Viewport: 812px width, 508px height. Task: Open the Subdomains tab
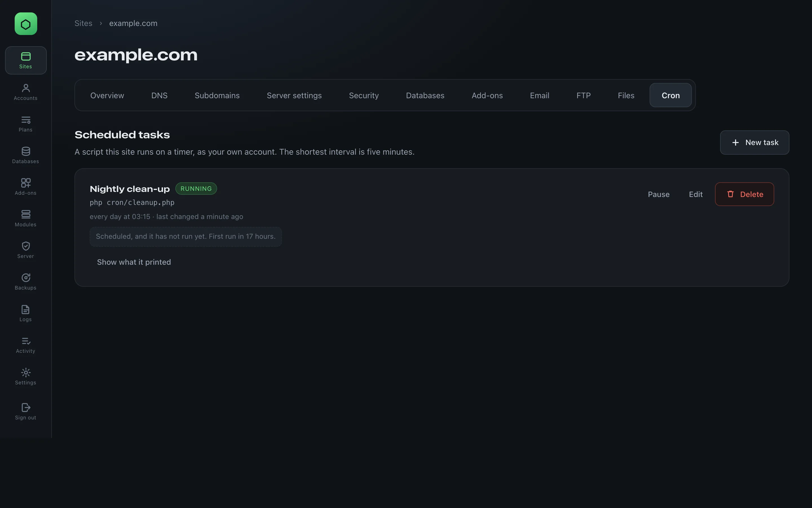(x=217, y=95)
